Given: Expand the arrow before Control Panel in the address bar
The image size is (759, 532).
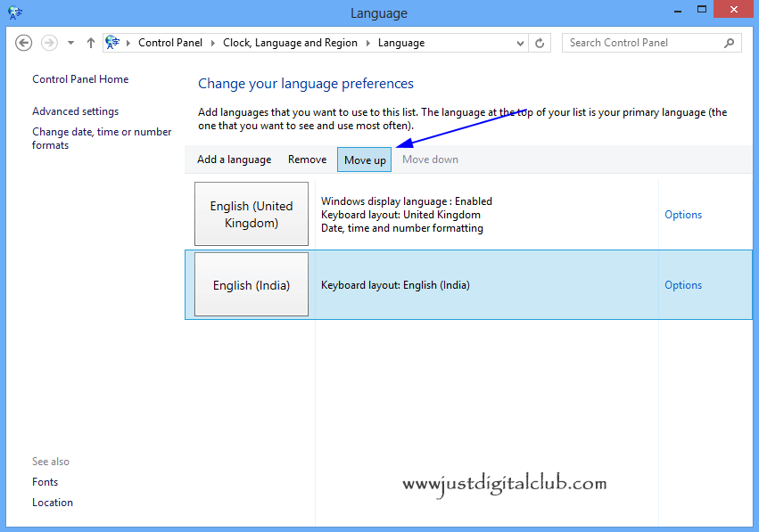Looking at the screenshot, I should pyautogui.click(x=128, y=43).
